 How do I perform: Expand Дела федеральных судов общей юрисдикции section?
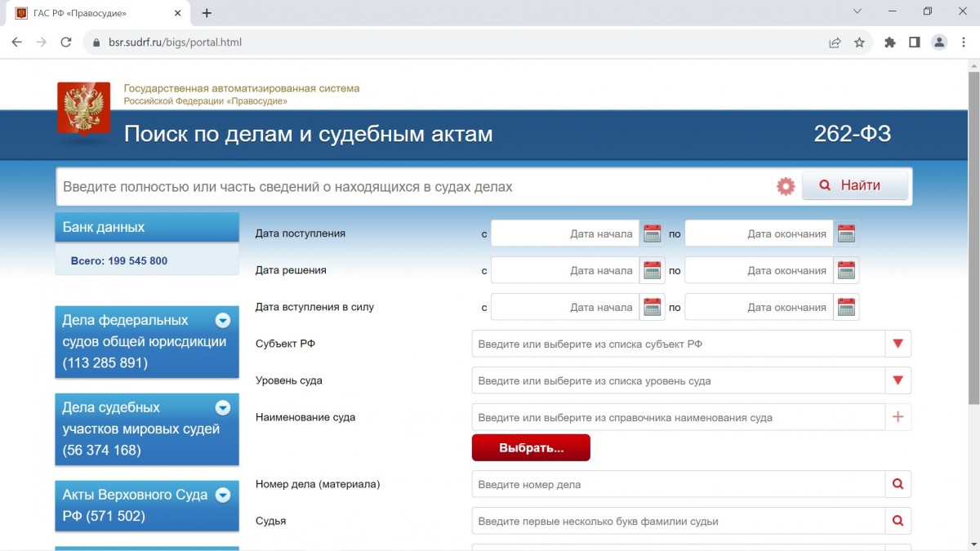point(222,321)
